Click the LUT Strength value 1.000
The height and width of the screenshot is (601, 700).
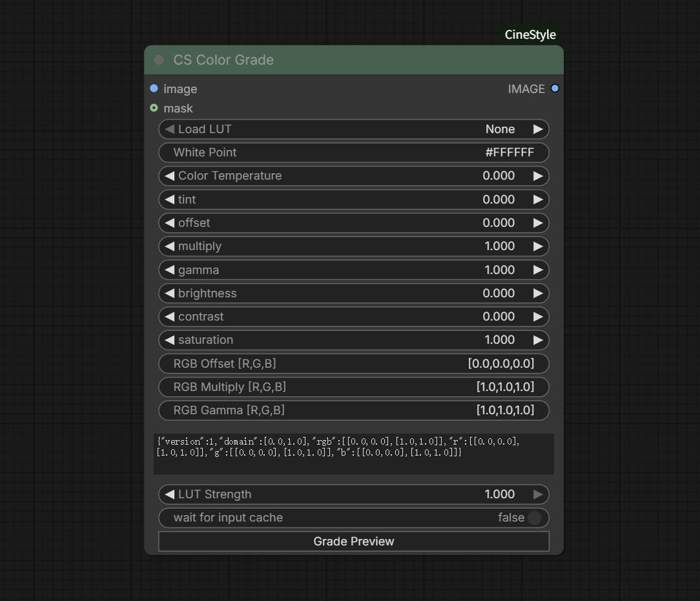coord(500,494)
